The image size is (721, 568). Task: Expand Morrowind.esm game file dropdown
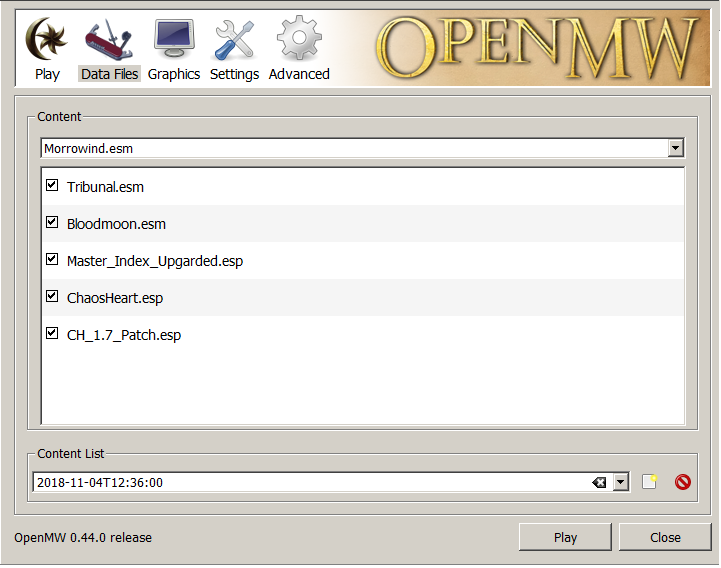pos(675,148)
